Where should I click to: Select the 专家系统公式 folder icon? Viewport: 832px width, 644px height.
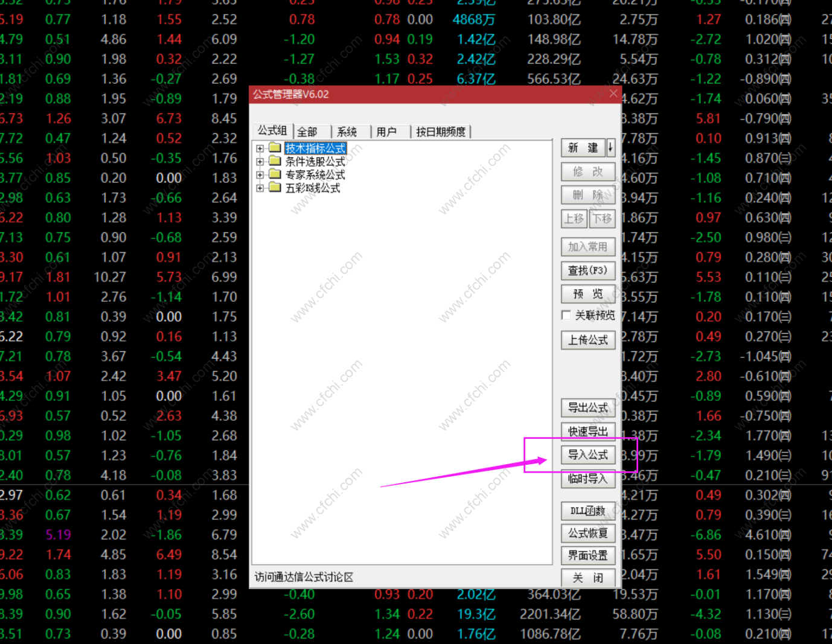click(275, 174)
